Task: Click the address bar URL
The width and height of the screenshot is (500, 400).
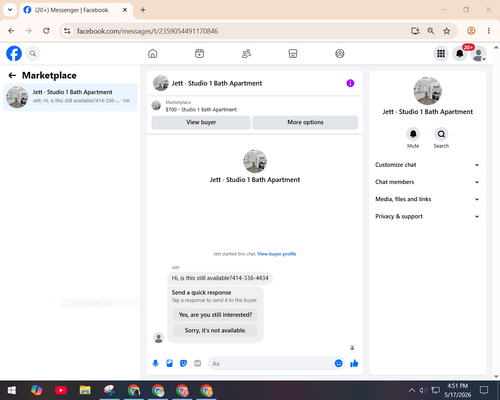Action: (147, 31)
